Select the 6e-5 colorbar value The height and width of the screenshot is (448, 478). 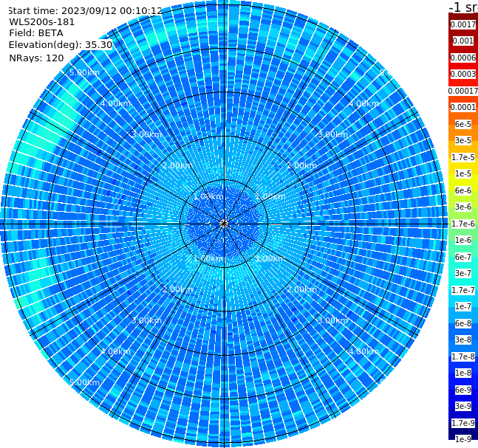point(463,124)
